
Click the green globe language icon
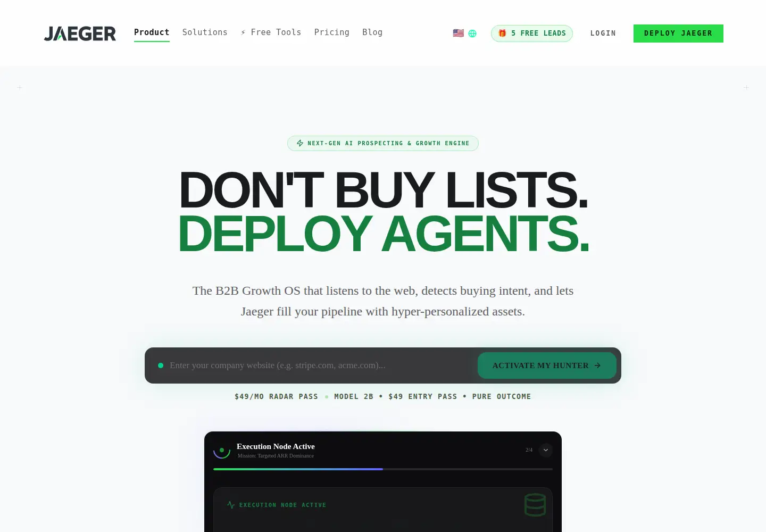[x=472, y=34]
